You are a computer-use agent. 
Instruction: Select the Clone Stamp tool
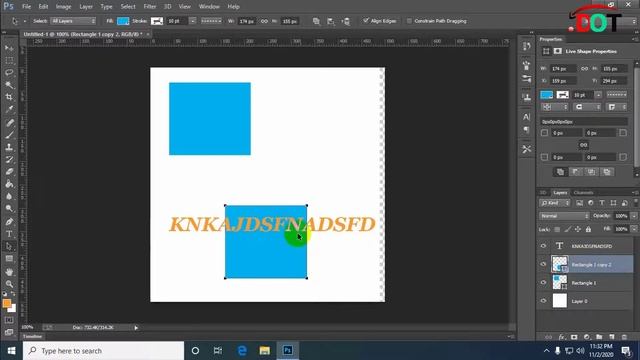point(9,147)
